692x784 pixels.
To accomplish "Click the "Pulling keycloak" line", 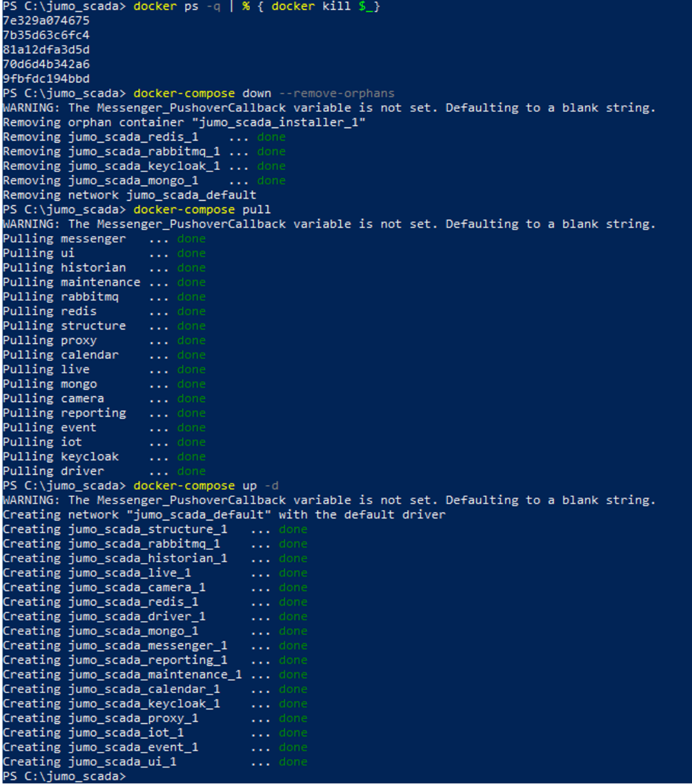I will pos(61,456).
